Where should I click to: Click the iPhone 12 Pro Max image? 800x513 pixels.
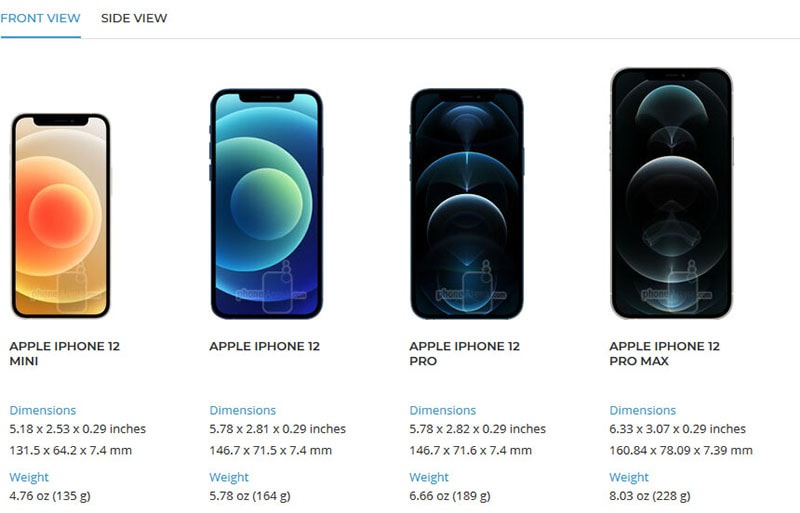coord(671,193)
